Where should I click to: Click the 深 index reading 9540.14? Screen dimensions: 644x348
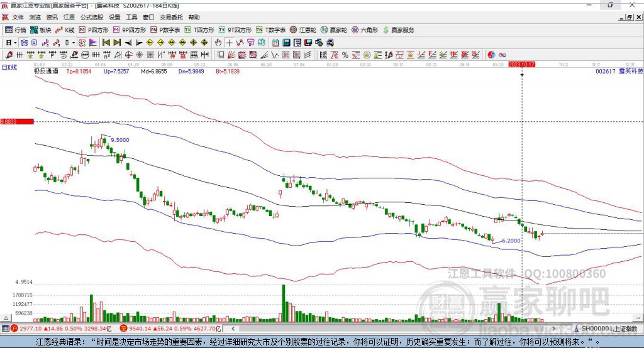point(140,329)
